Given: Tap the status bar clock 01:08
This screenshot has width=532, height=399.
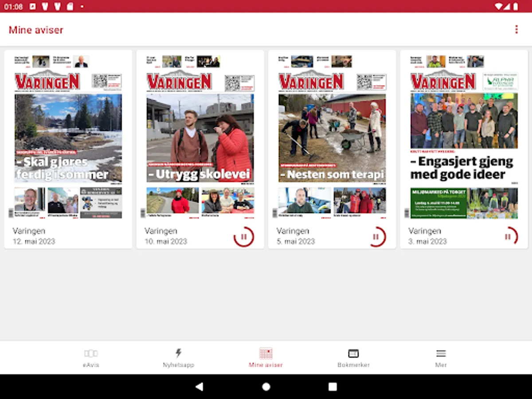Looking at the screenshot, I should coord(13,7).
